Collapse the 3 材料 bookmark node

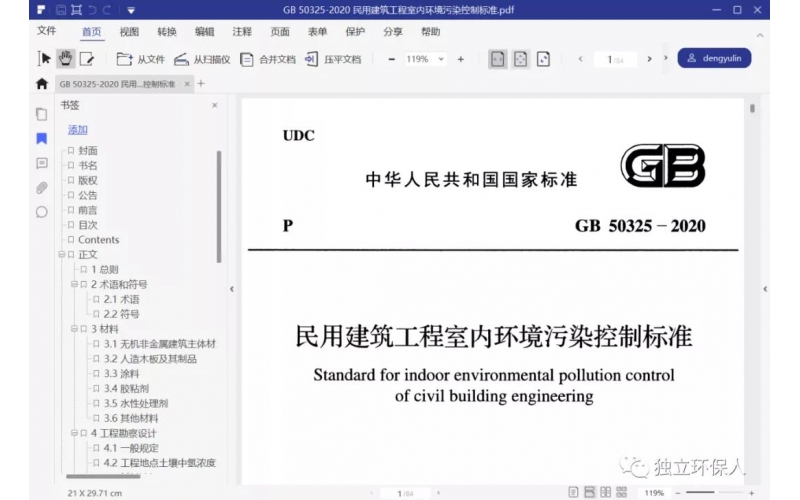click(73, 329)
